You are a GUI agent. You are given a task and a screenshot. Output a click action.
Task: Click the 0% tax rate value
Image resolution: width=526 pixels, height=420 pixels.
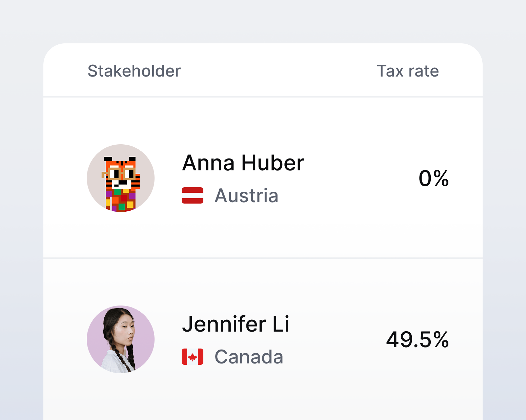tap(434, 178)
